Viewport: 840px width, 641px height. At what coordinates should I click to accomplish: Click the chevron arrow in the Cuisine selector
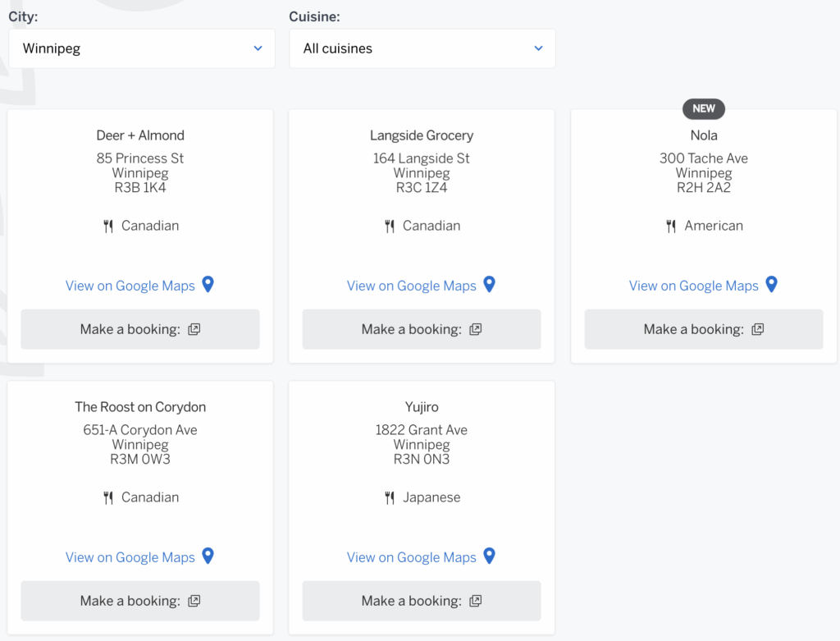(x=538, y=48)
